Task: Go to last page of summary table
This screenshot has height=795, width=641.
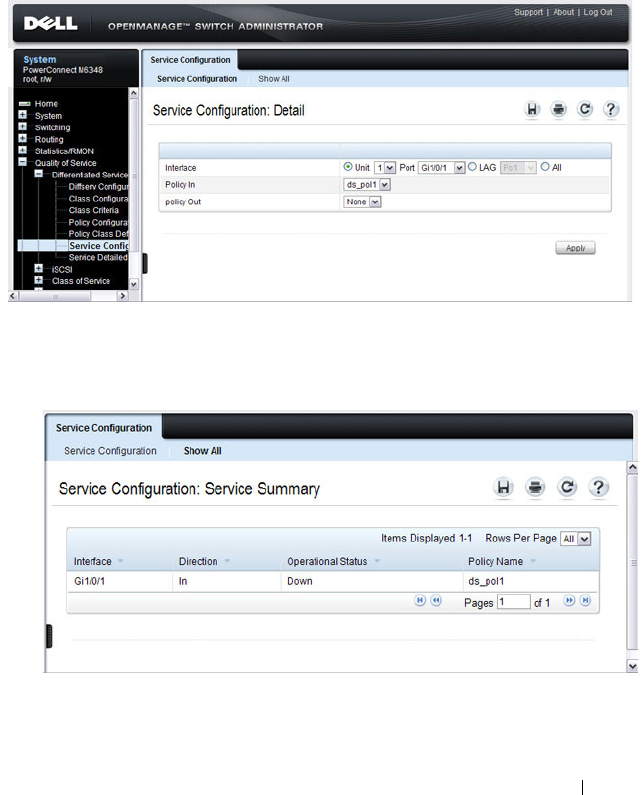Action: pos(585,601)
